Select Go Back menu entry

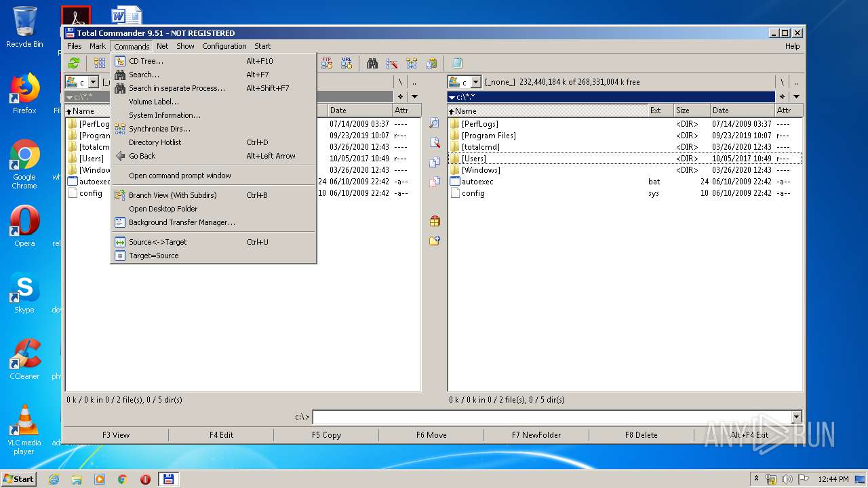pos(214,156)
